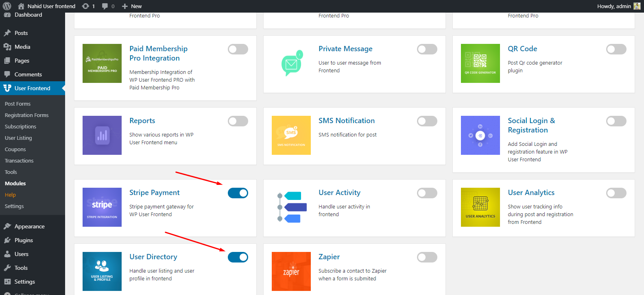The image size is (644, 295).
Task: Click the Stripe Integration module image
Action: click(x=102, y=207)
